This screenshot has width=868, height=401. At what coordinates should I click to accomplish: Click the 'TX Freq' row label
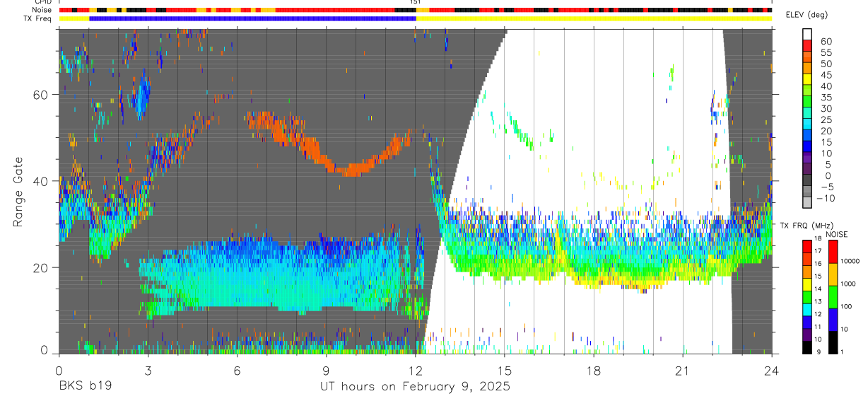click(38, 18)
